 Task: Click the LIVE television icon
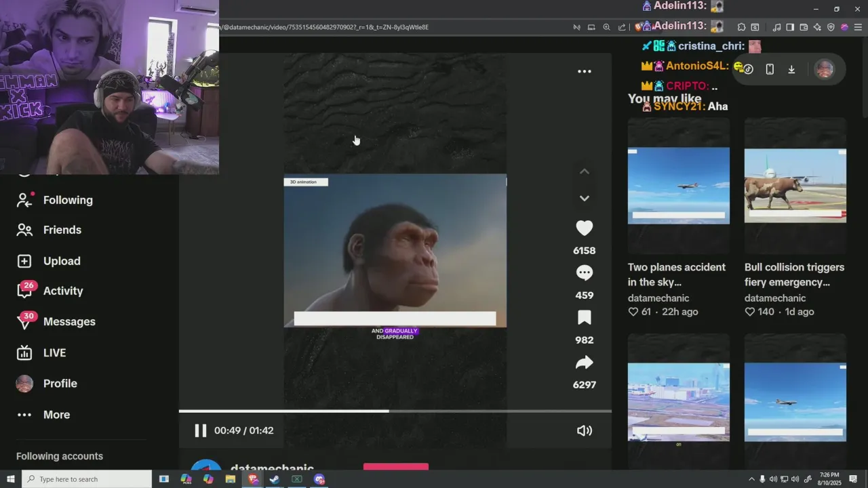24,352
